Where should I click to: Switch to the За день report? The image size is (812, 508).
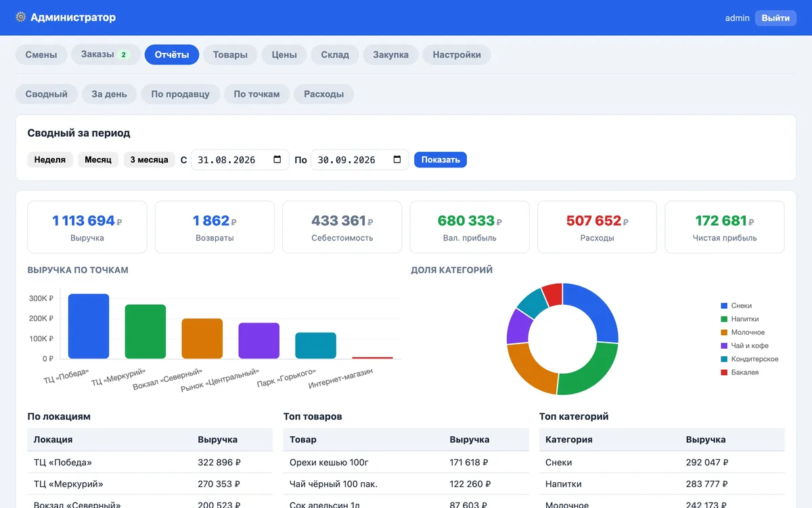(110, 94)
